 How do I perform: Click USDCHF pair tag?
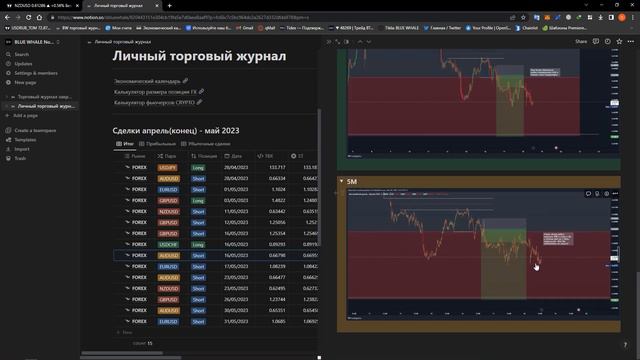pos(168,244)
